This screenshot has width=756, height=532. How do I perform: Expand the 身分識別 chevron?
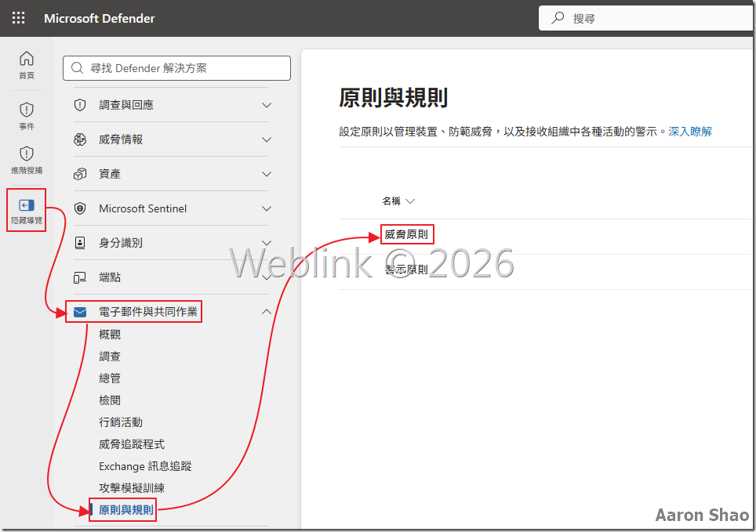267,243
